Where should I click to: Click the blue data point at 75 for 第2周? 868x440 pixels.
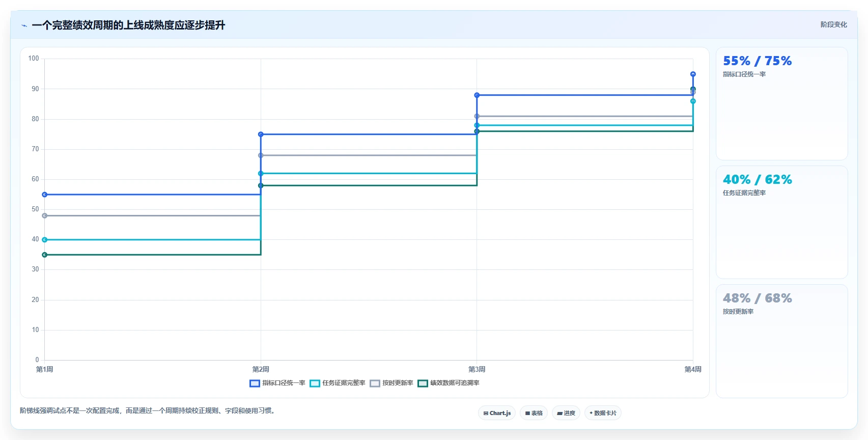[261, 134]
